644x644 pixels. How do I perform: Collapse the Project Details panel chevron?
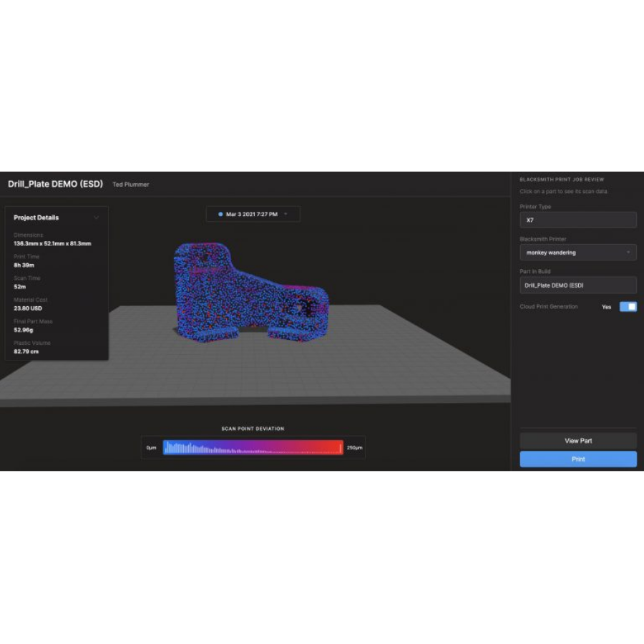click(x=97, y=218)
